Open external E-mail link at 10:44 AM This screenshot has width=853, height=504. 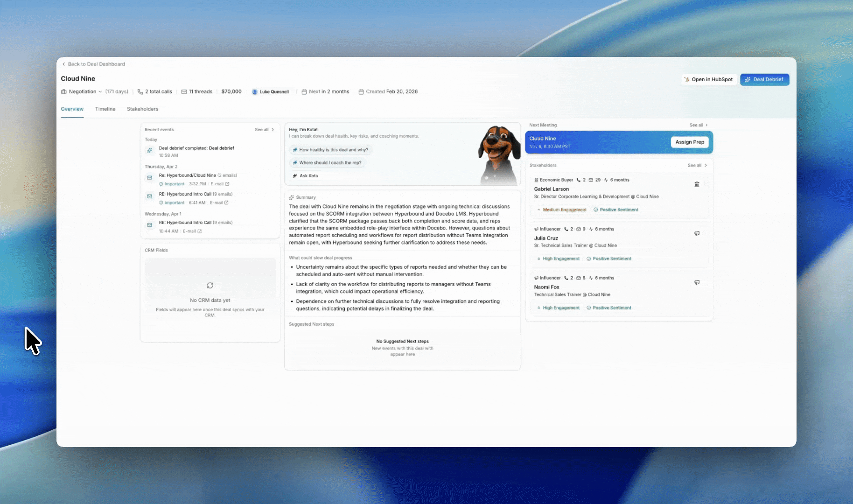tap(192, 231)
